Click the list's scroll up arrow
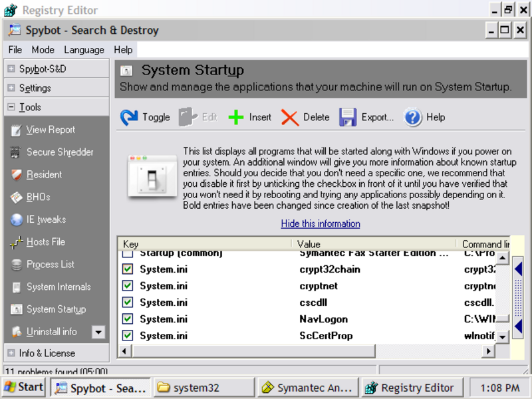Viewport: 532px width, 399px height. click(503, 258)
